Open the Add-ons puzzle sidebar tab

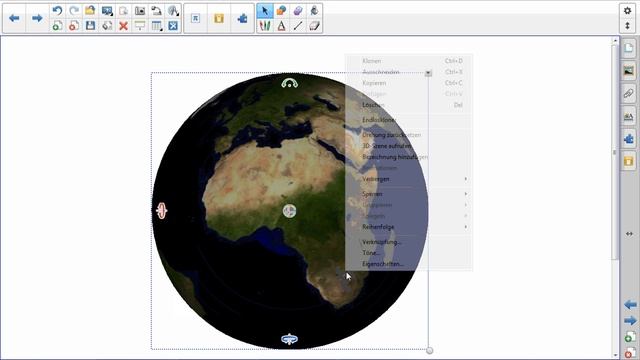[629, 139]
